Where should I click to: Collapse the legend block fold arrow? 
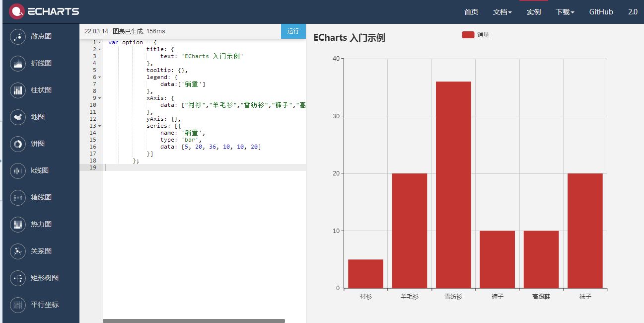click(x=99, y=78)
